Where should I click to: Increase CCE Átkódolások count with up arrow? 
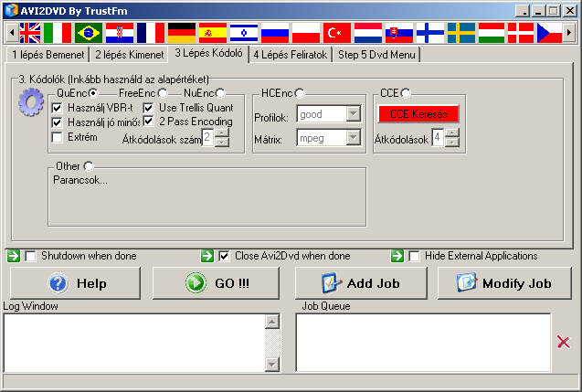[x=451, y=132]
